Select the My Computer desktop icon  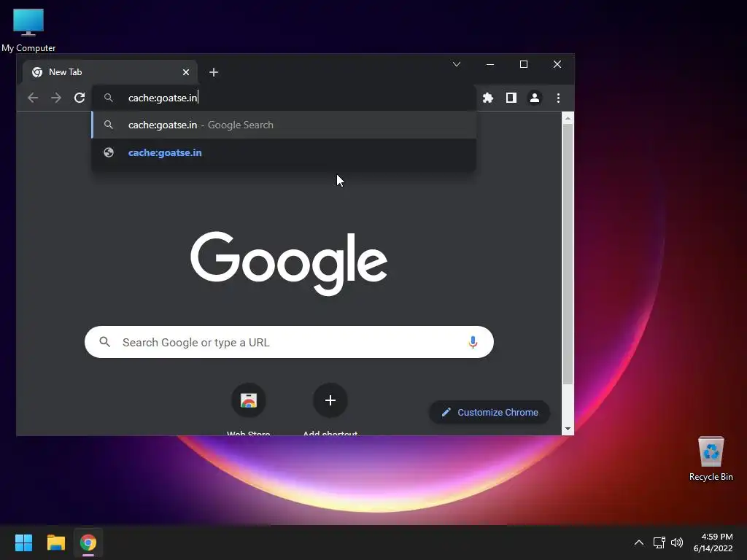tap(28, 29)
